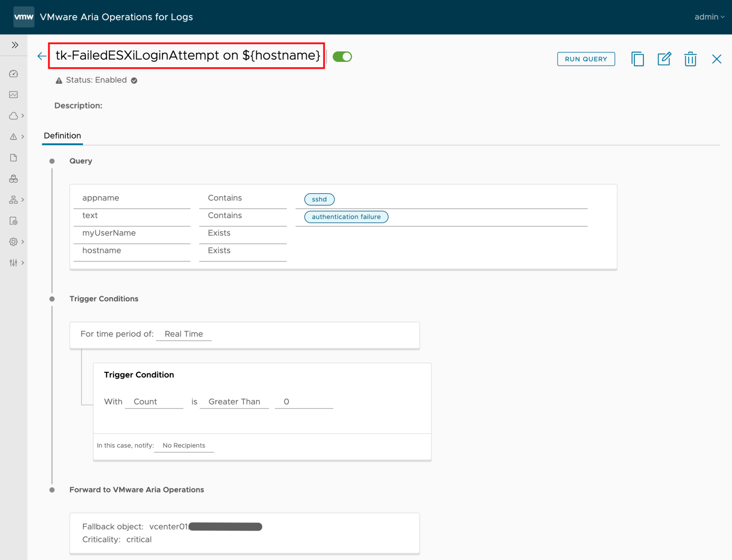Open the admin user dropdown menu
The width and height of the screenshot is (732, 560).
pyautogui.click(x=709, y=17)
